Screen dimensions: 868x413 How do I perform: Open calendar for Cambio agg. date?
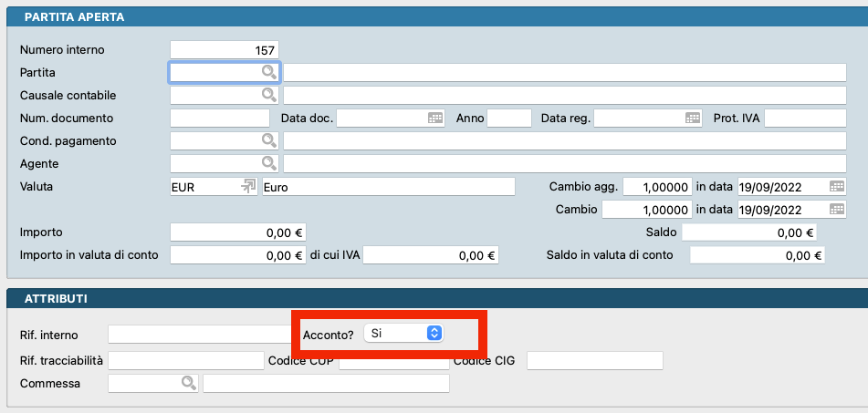coord(836,187)
